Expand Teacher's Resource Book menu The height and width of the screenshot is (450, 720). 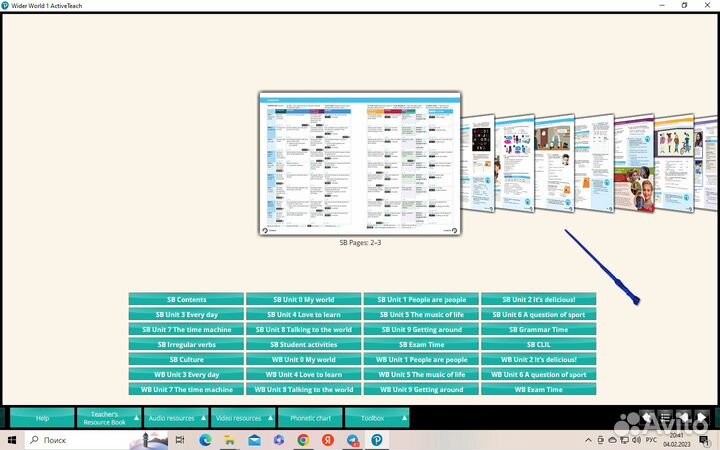pyautogui.click(x=109, y=418)
